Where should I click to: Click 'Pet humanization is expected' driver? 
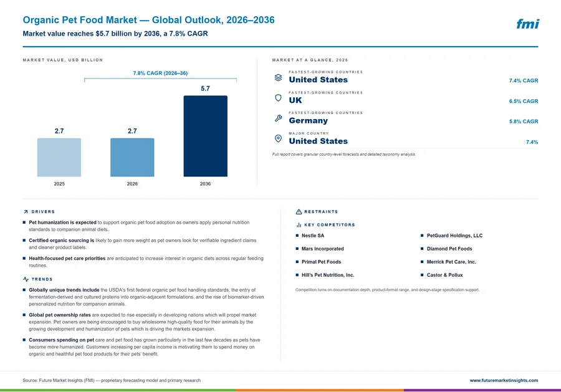(62, 222)
